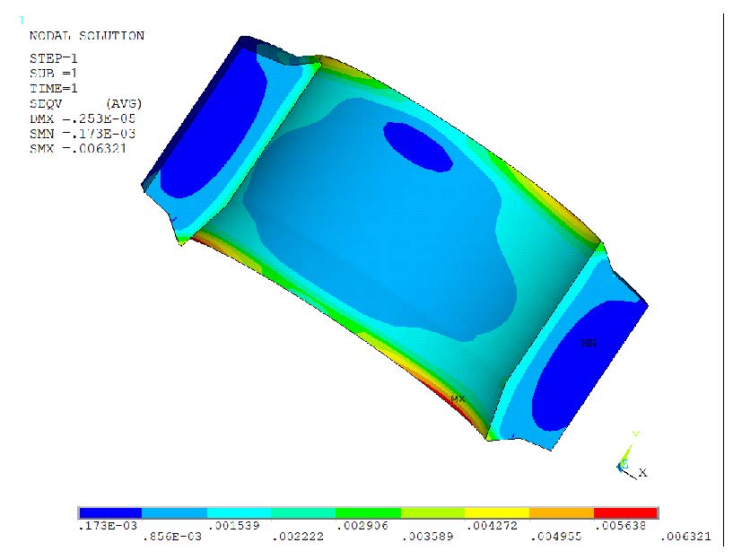Click the MN minimum stress marker

(x=589, y=343)
